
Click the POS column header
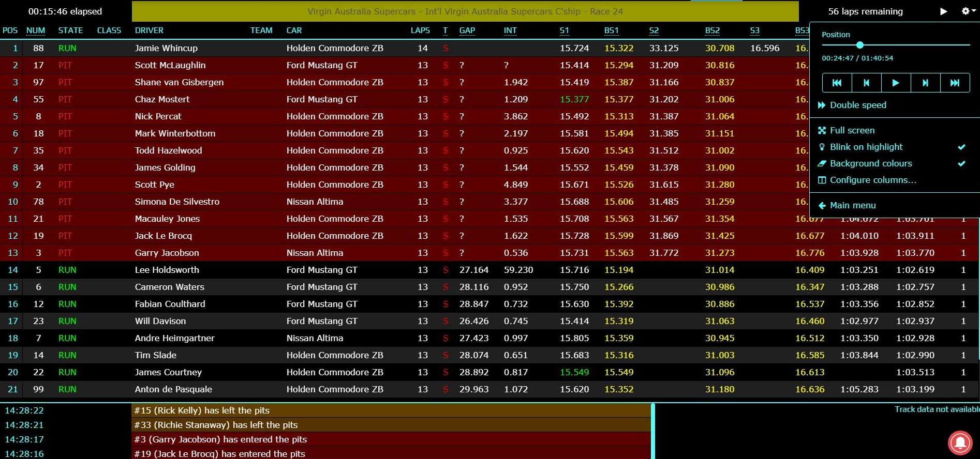[10, 30]
